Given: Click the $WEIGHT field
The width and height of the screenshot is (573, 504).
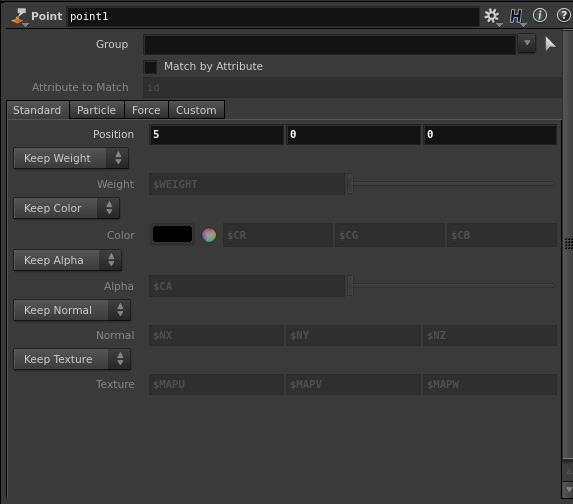Looking at the screenshot, I should (x=247, y=184).
